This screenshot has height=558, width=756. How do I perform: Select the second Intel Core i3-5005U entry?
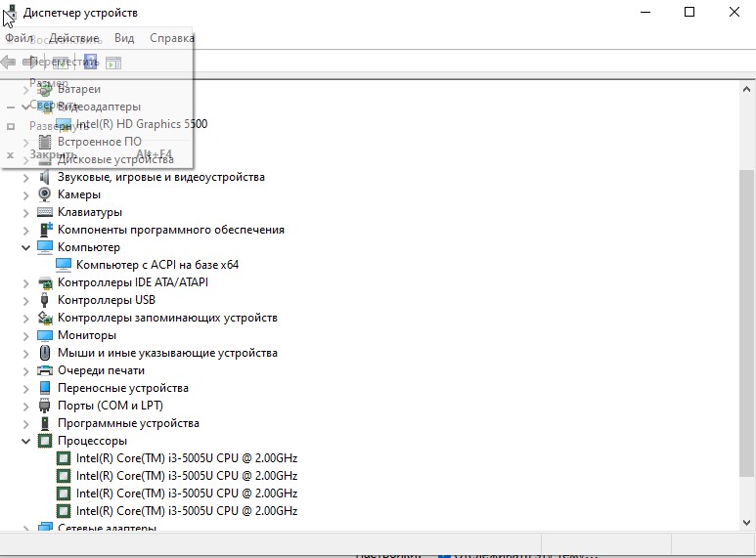click(x=187, y=476)
